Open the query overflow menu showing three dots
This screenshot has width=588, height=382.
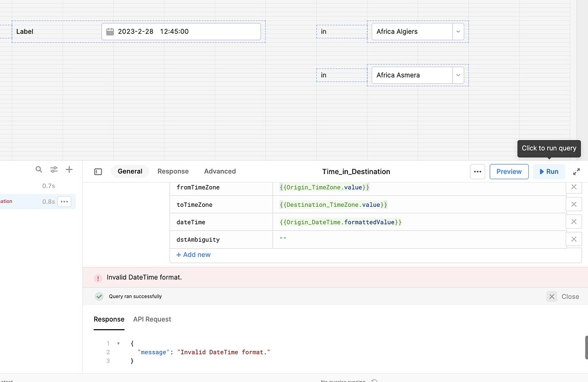click(x=64, y=202)
